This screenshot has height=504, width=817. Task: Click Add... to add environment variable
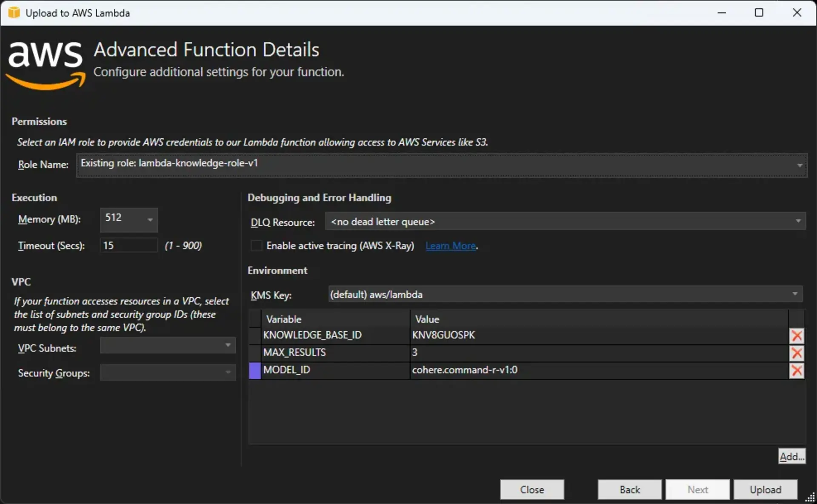pyautogui.click(x=791, y=456)
